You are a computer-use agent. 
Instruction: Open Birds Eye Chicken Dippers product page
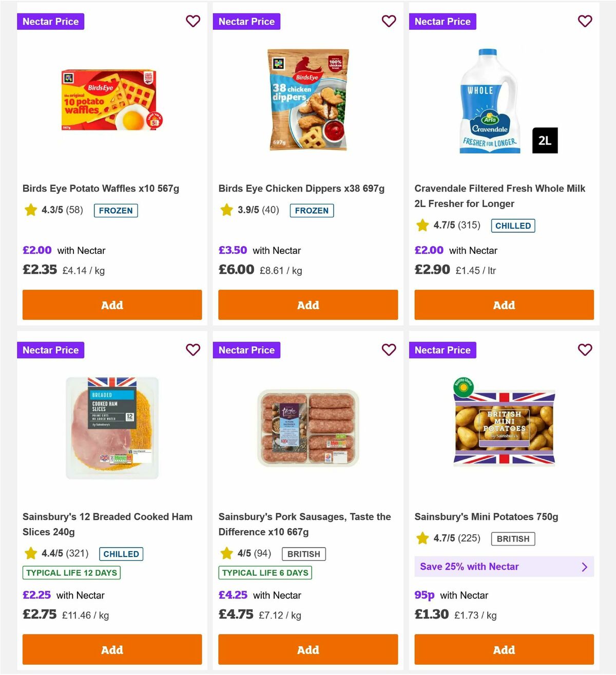pyautogui.click(x=301, y=188)
